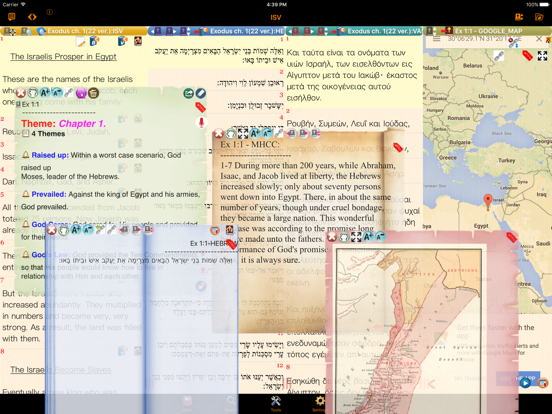Click the notepad pencil icon under ISV tab
Screen dimensions: 552x414
click(80, 41)
